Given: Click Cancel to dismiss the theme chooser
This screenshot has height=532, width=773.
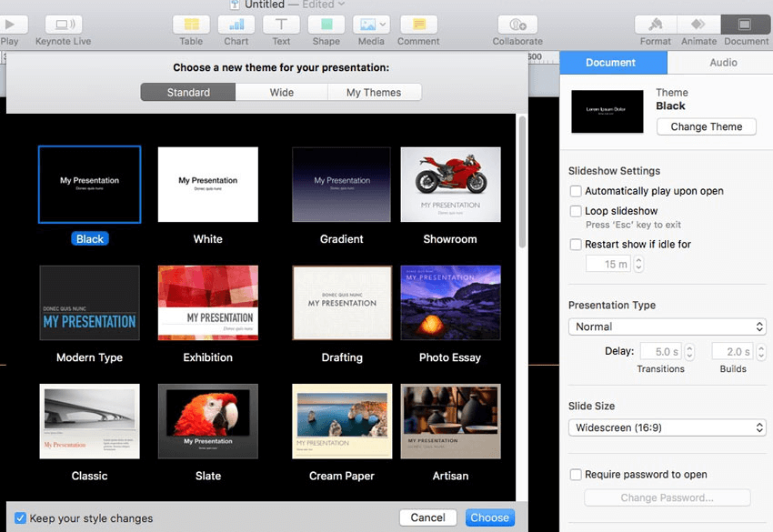Looking at the screenshot, I should tap(427, 517).
